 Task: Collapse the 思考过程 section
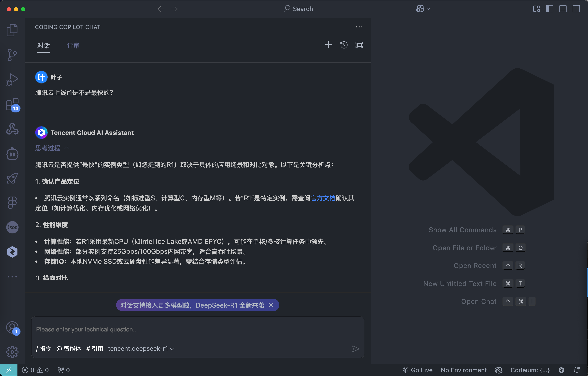(x=52, y=148)
